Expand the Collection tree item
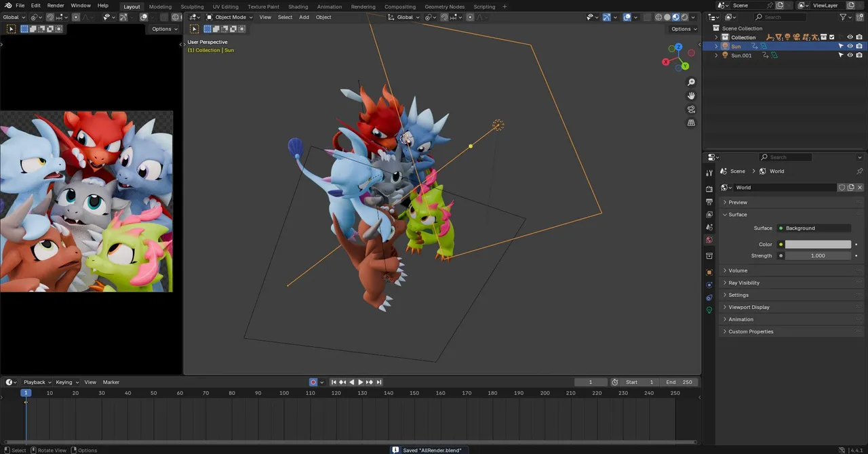The width and height of the screenshot is (868, 454). click(x=716, y=37)
